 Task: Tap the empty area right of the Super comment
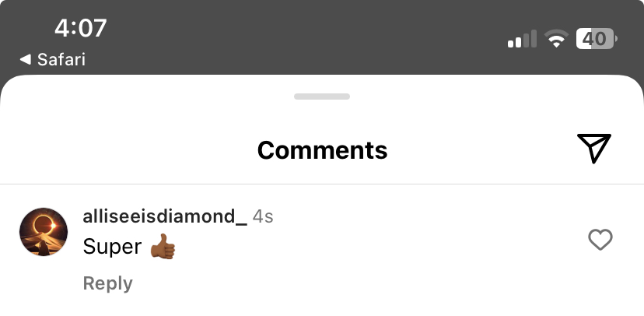click(x=378, y=247)
